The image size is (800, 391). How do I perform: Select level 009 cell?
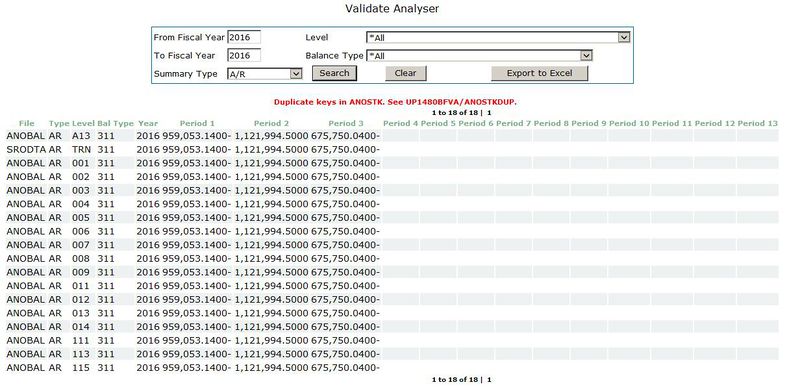[x=81, y=272]
